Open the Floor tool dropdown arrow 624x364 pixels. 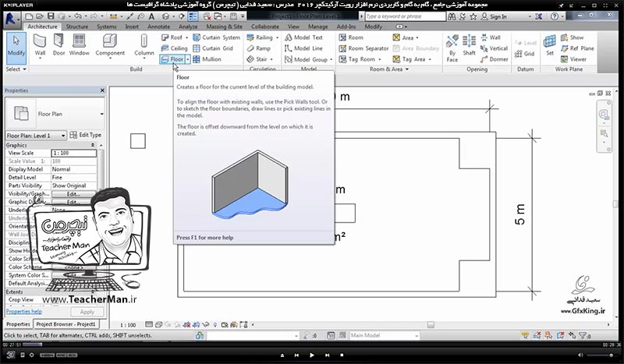188,59
